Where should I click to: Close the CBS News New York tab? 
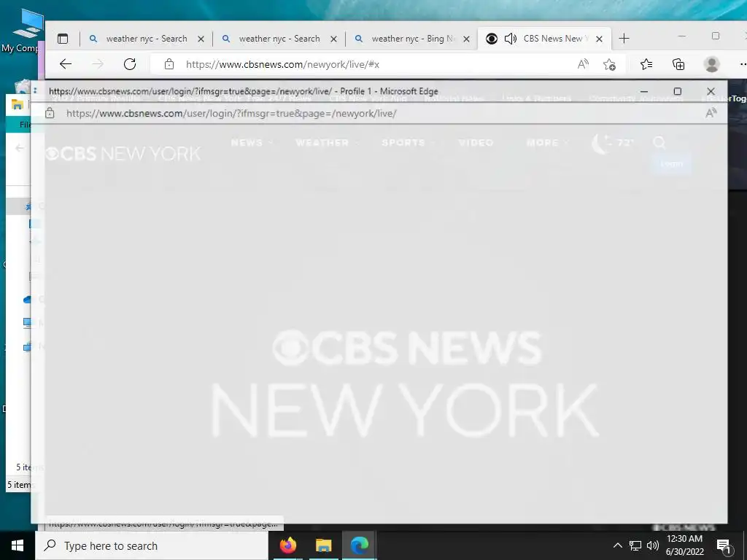pos(600,39)
